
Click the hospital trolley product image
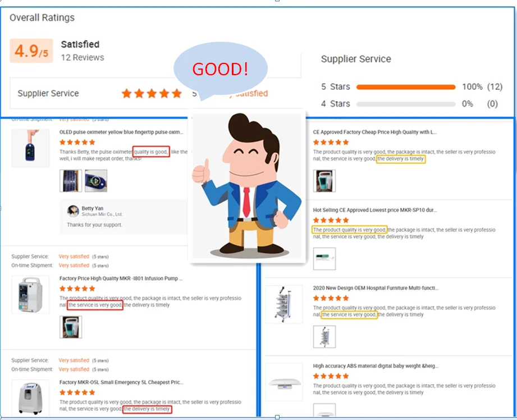point(284,304)
